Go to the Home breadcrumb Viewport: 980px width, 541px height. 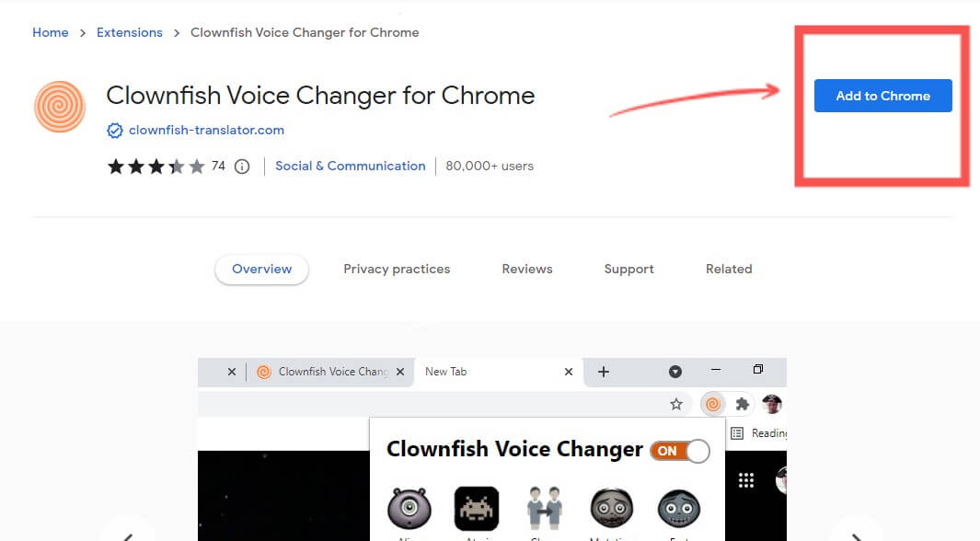pyautogui.click(x=51, y=32)
